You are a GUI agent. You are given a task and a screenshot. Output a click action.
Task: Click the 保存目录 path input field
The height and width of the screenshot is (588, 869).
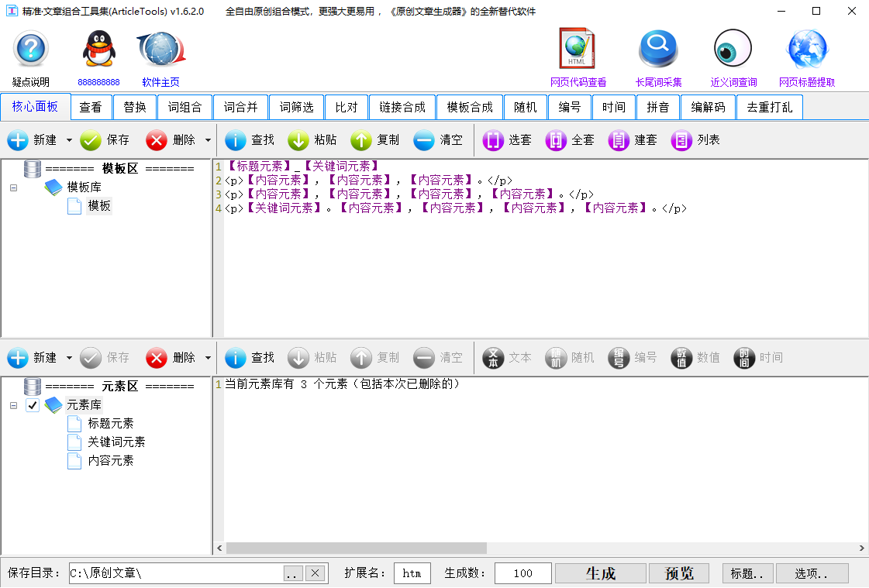click(175, 573)
